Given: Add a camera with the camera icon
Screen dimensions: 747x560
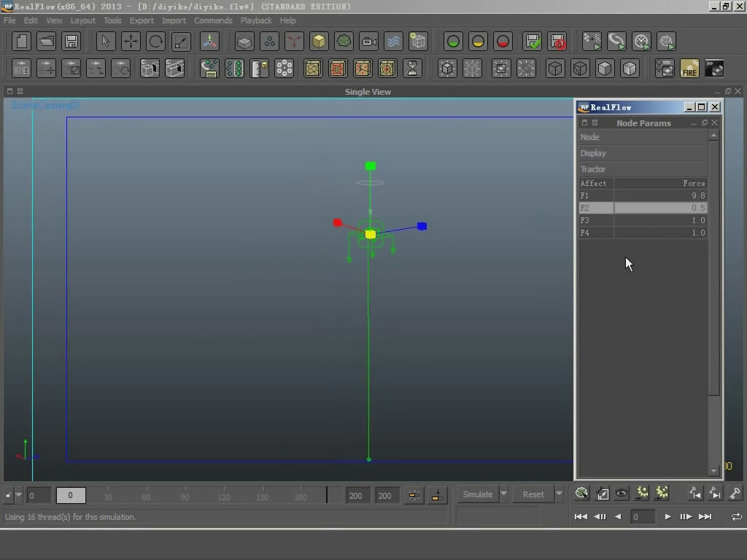Looking at the screenshot, I should click(368, 42).
